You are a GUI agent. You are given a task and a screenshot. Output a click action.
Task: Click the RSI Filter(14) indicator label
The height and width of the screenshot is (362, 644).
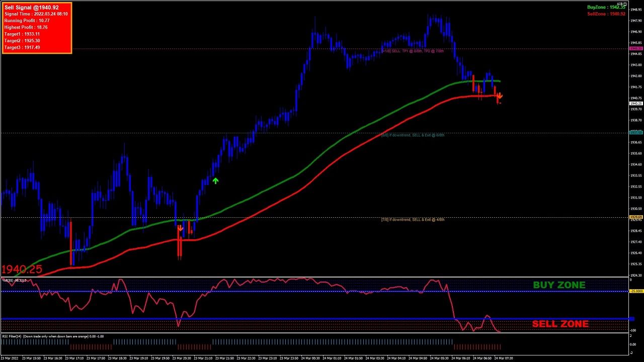coord(53,336)
